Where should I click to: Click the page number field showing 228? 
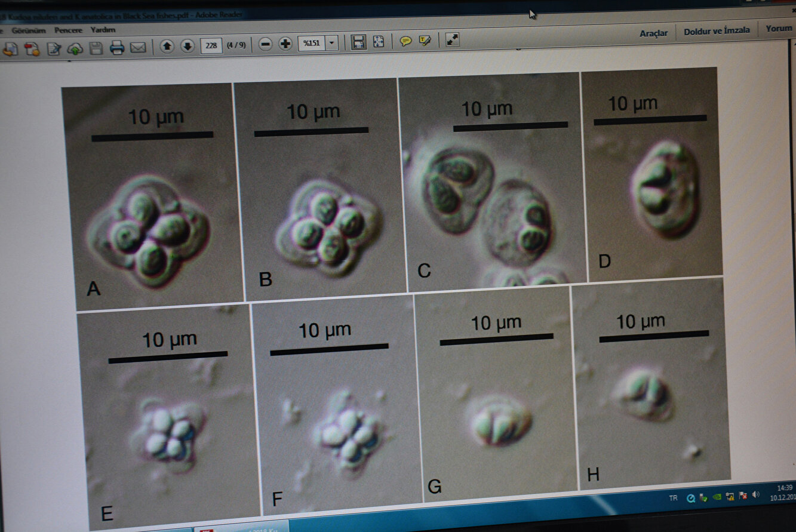pos(211,45)
